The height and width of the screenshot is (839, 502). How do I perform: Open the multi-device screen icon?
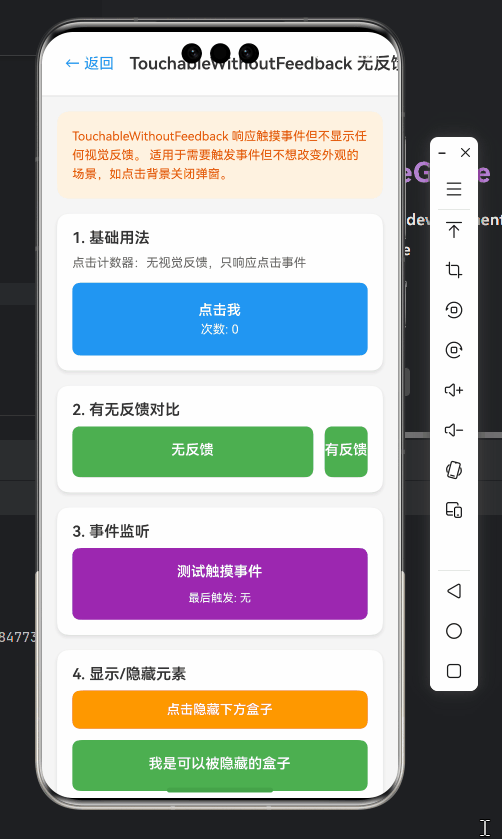click(454, 510)
